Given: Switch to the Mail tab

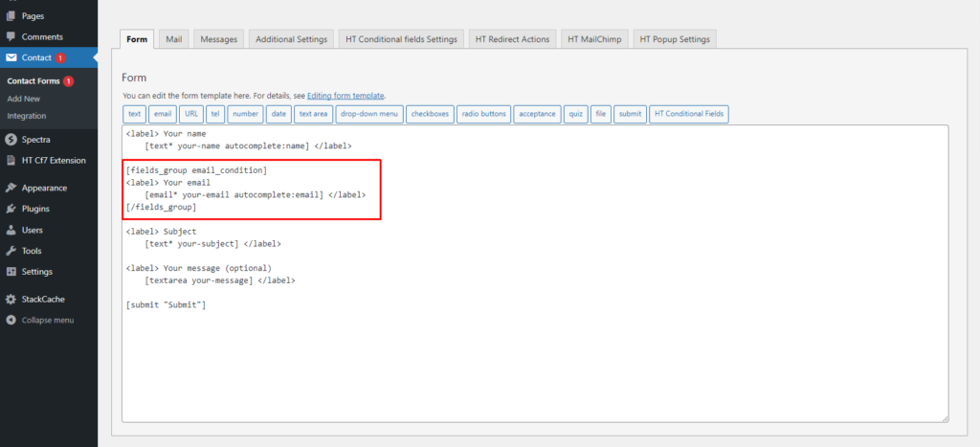Looking at the screenshot, I should [173, 39].
